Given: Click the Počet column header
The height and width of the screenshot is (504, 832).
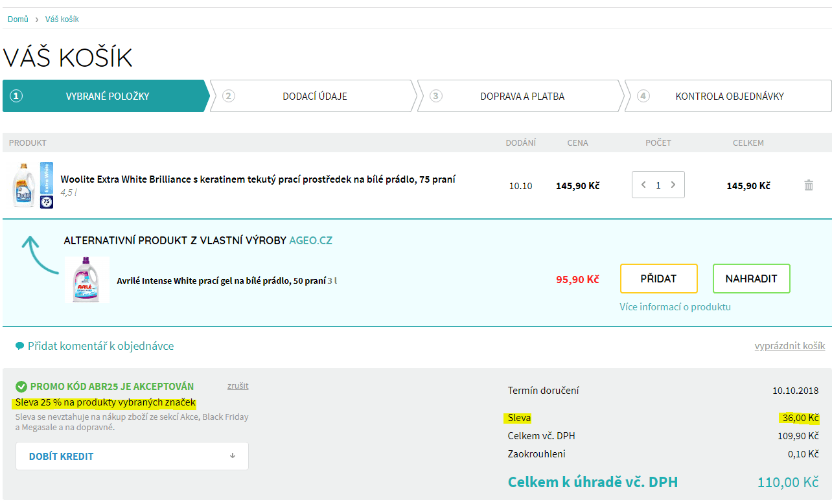Looking at the screenshot, I should tap(658, 143).
